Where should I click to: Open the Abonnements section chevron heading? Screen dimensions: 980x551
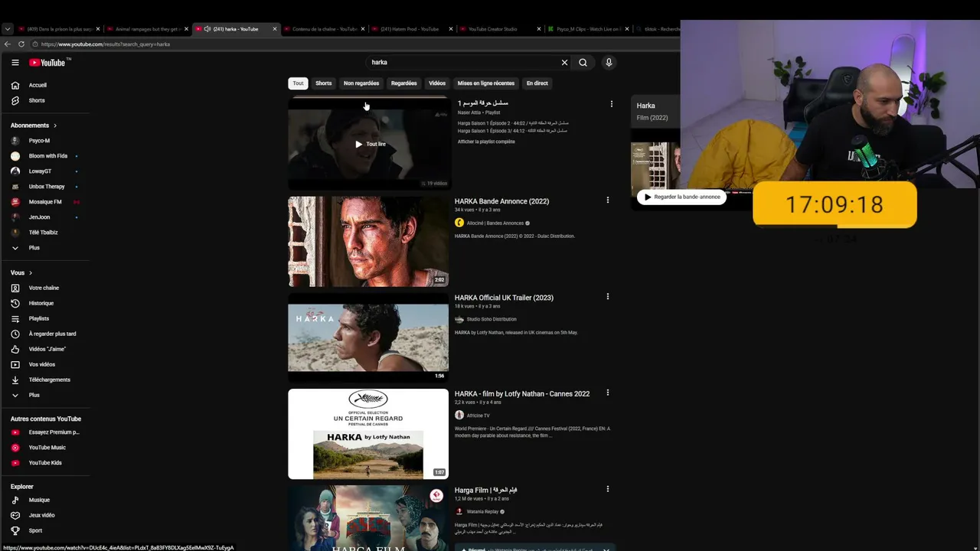[x=34, y=126]
